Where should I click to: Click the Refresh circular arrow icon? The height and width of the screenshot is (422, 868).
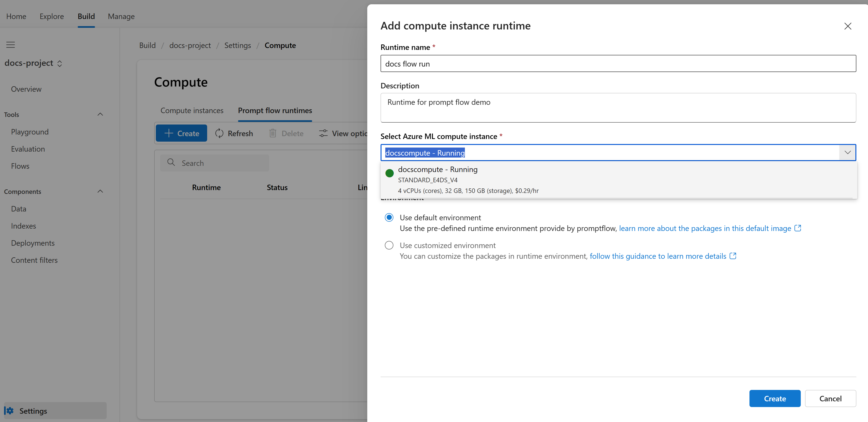pos(219,134)
